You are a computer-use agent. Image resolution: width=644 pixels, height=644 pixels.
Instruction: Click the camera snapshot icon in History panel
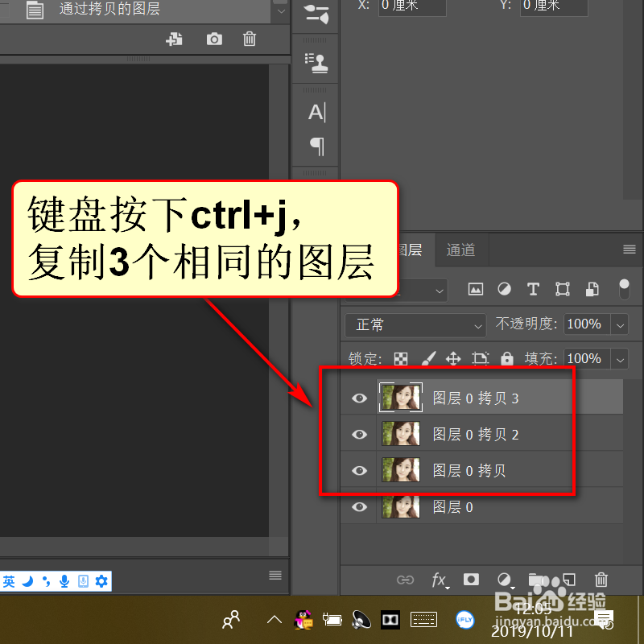point(214,39)
